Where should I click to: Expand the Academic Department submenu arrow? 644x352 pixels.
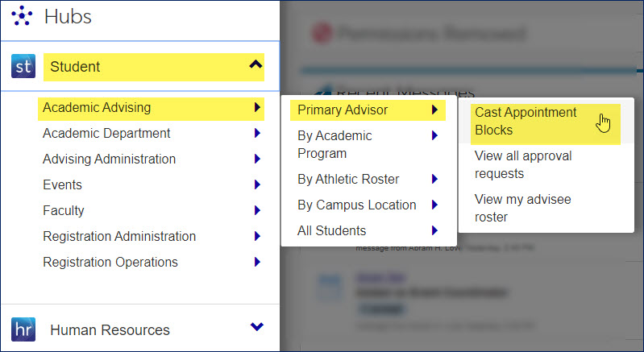pos(257,134)
